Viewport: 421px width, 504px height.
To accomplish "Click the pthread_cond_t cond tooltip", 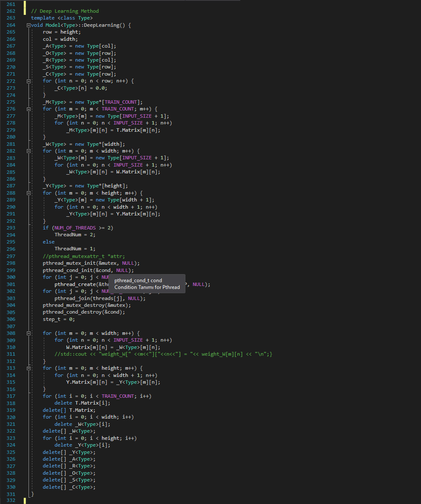I will coord(147,284).
